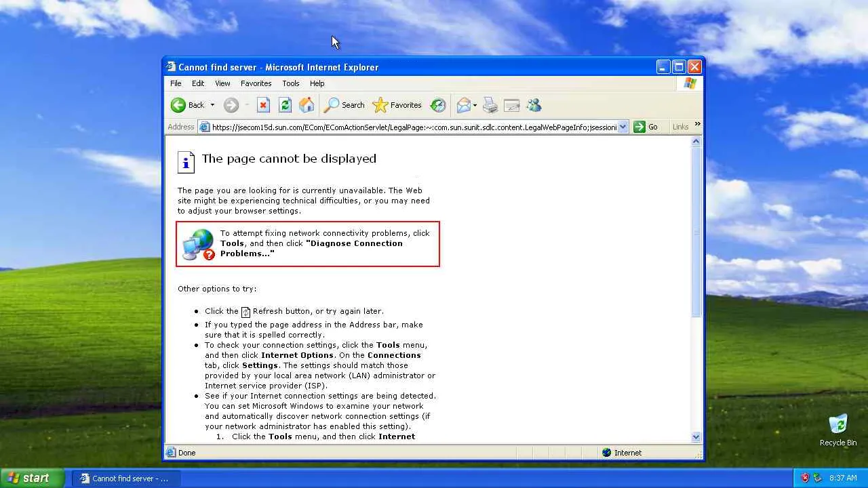This screenshot has width=868, height=488.
Task: Click the inline Refresh icon in the options list
Action: point(246,312)
